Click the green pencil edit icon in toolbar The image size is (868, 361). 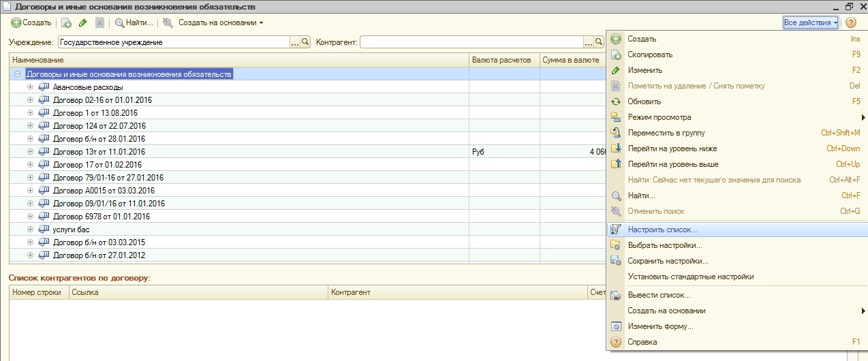[83, 22]
